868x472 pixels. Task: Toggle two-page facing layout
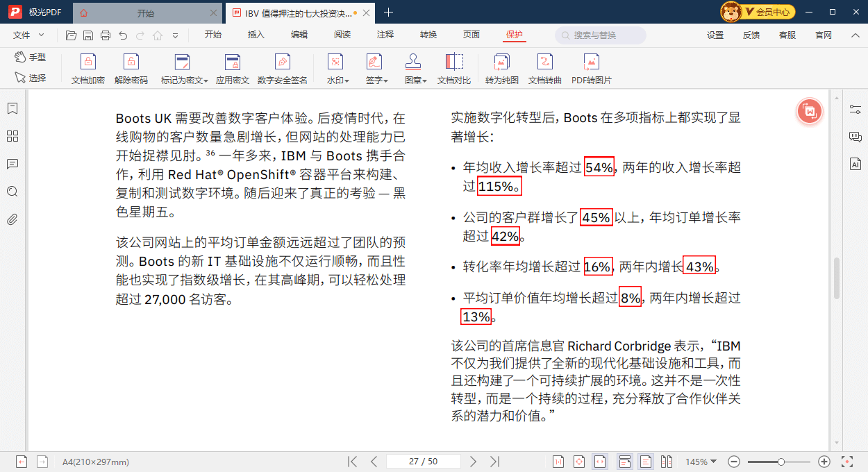point(667,462)
